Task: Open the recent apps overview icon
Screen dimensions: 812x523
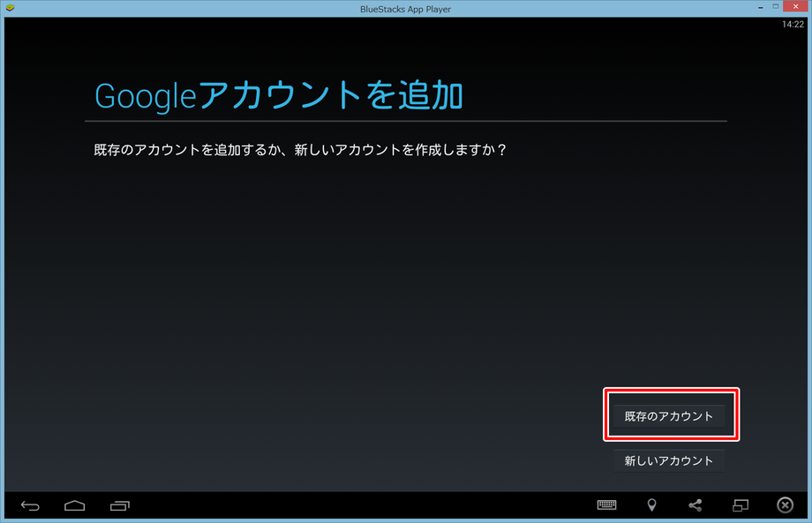Action: [120, 505]
